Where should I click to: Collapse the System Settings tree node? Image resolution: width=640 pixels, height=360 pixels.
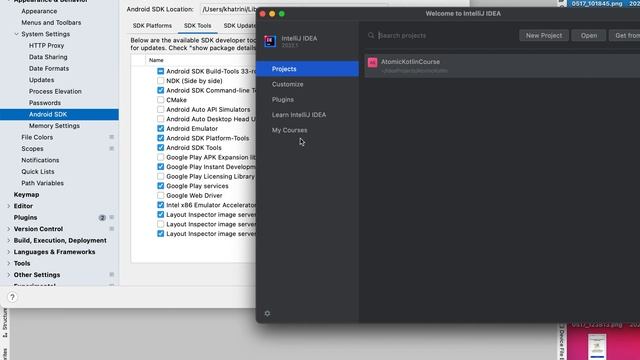point(16,34)
